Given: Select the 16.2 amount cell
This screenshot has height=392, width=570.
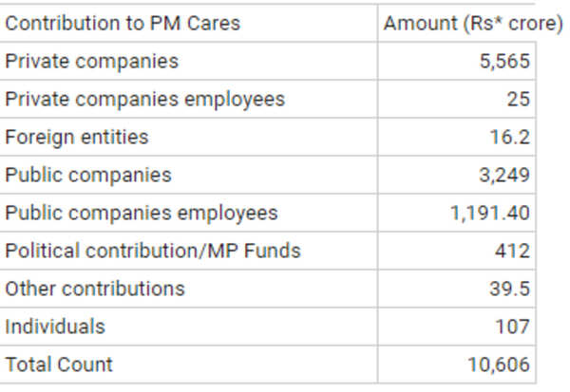Looking at the screenshot, I should coord(510,138).
